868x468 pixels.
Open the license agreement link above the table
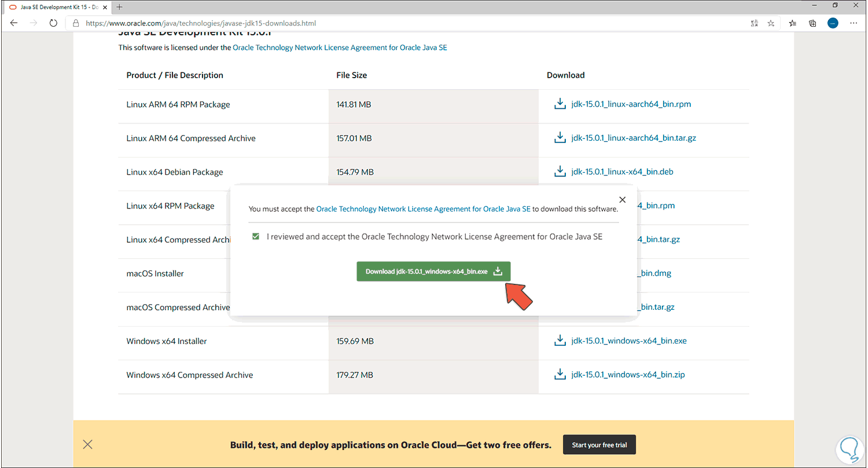340,47
